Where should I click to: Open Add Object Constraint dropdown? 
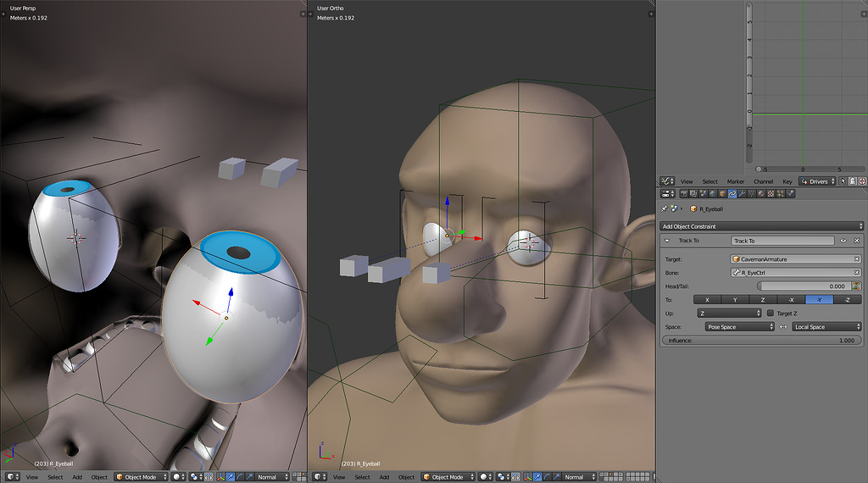[762, 226]
